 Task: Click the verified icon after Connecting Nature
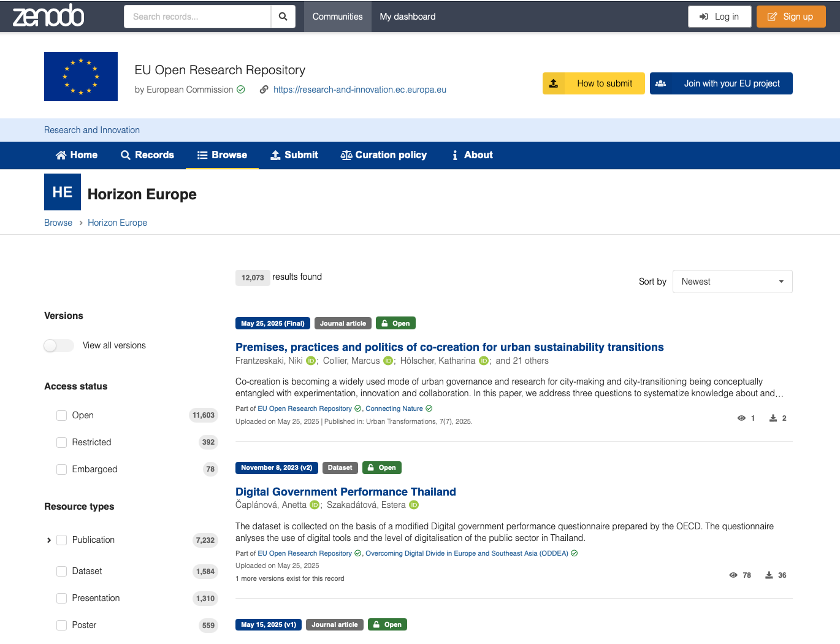(x=429, y=408)
